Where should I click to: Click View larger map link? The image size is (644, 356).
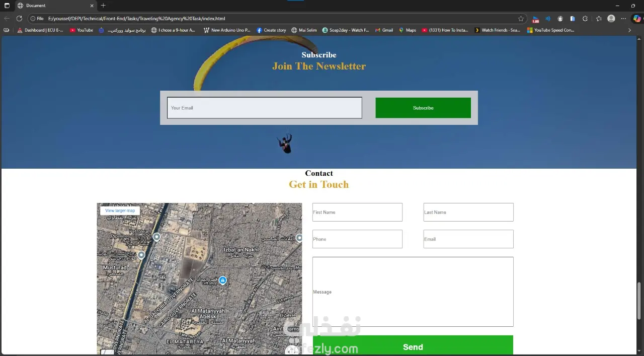(120, 210)
